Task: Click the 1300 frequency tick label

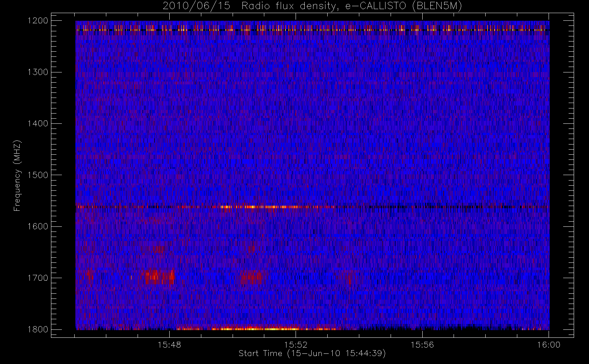Action: (x=38, y=72)
